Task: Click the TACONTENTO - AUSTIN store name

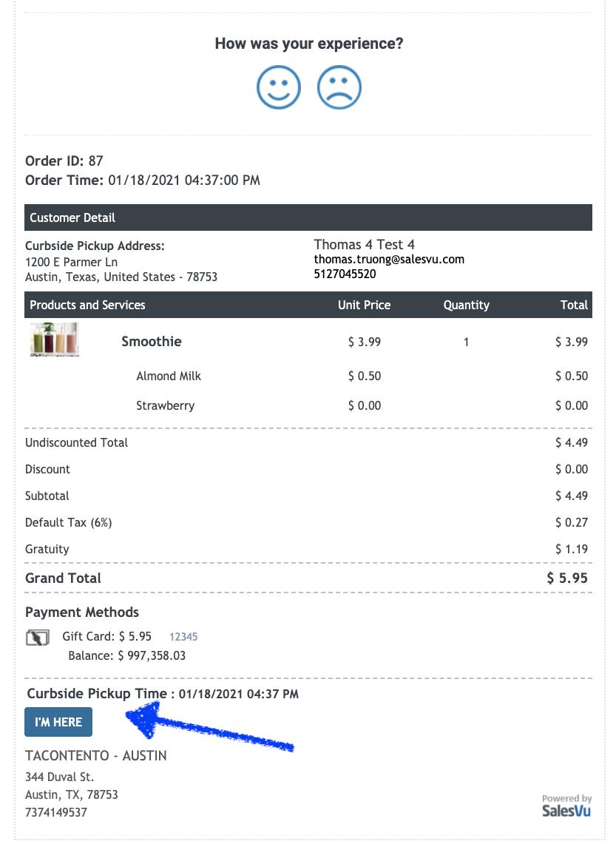Action: coord(96,756)
